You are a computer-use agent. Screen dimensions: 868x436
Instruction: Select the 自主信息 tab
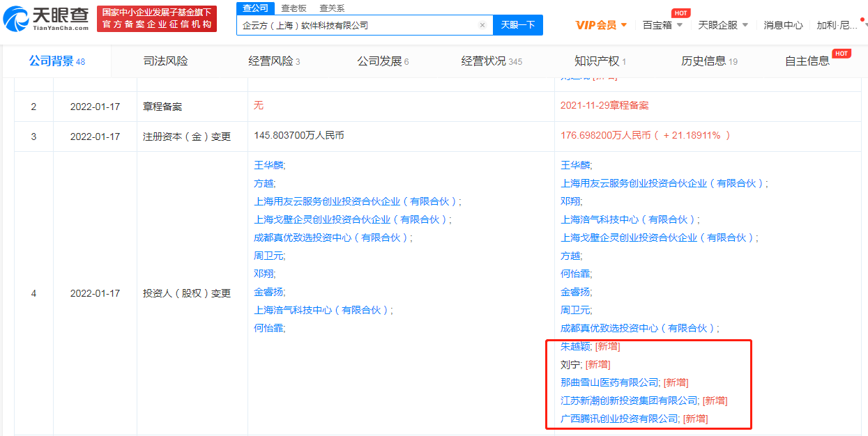(807, 61)
